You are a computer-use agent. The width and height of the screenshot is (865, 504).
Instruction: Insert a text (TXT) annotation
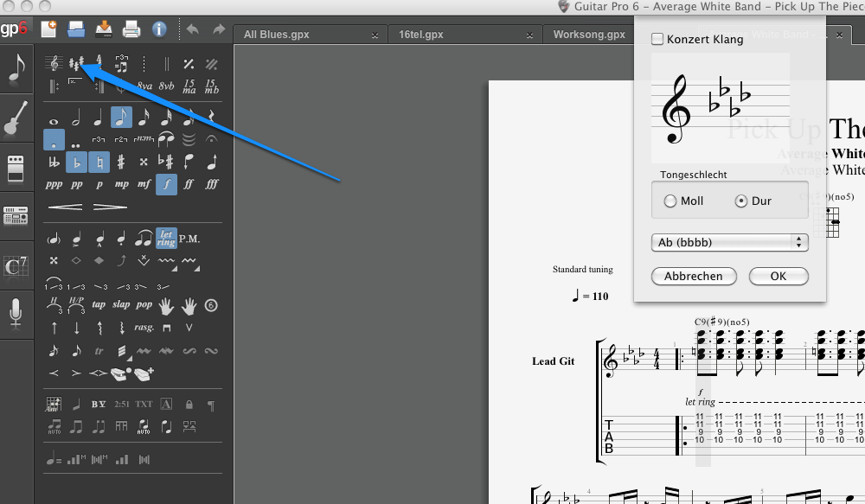144,405
